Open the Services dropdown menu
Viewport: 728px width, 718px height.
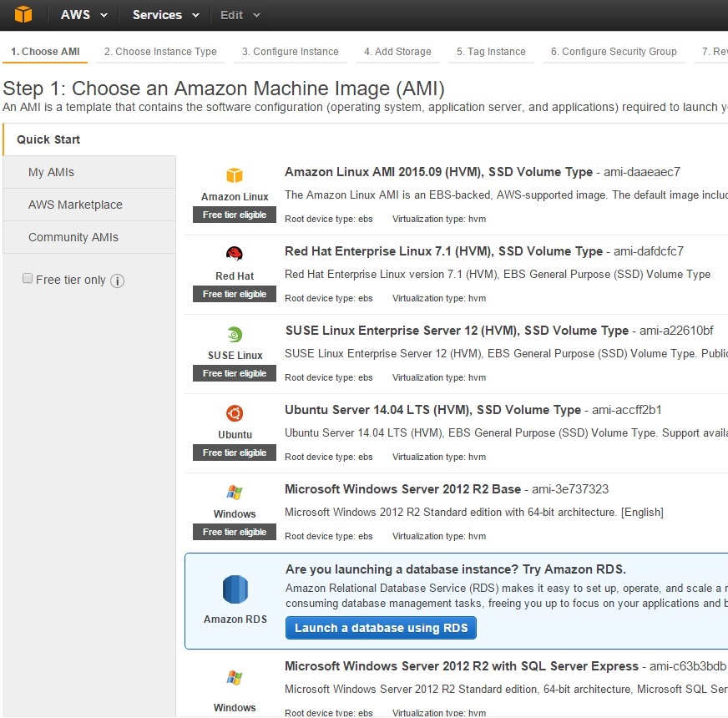pos(166,15)
